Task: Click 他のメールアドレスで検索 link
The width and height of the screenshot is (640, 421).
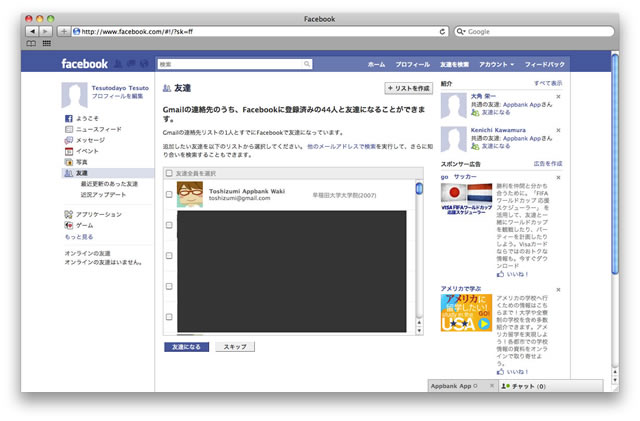Action: (x=341, y=146)
